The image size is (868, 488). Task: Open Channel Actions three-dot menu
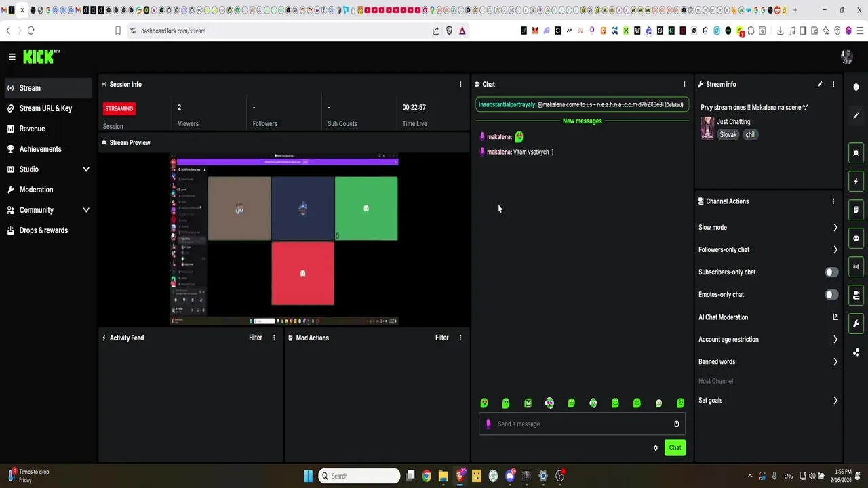pyautogui.click(x=833, y=201)
